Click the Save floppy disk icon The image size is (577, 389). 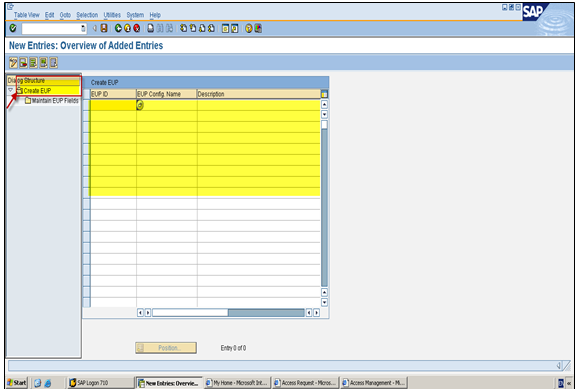coord(104,28)
